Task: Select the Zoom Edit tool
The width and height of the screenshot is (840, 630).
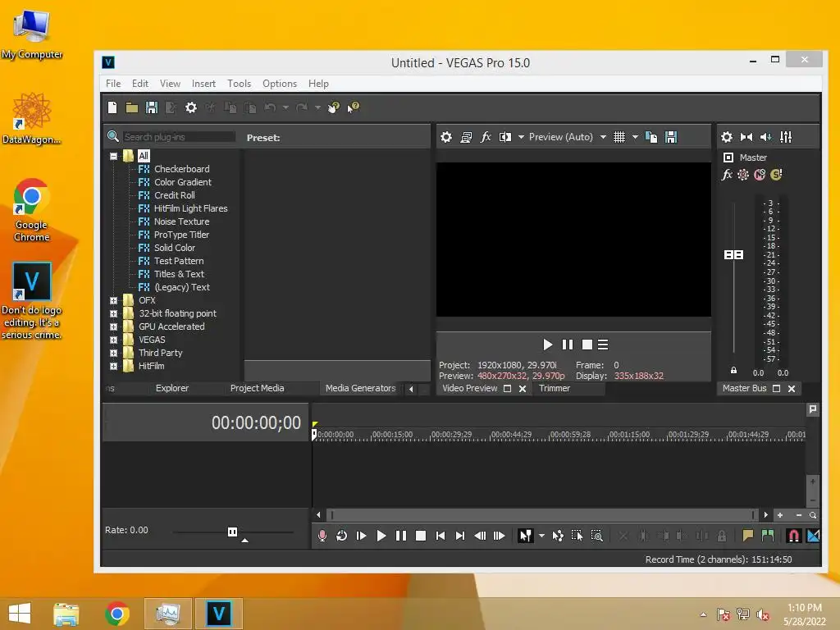Action: [597, 536]
